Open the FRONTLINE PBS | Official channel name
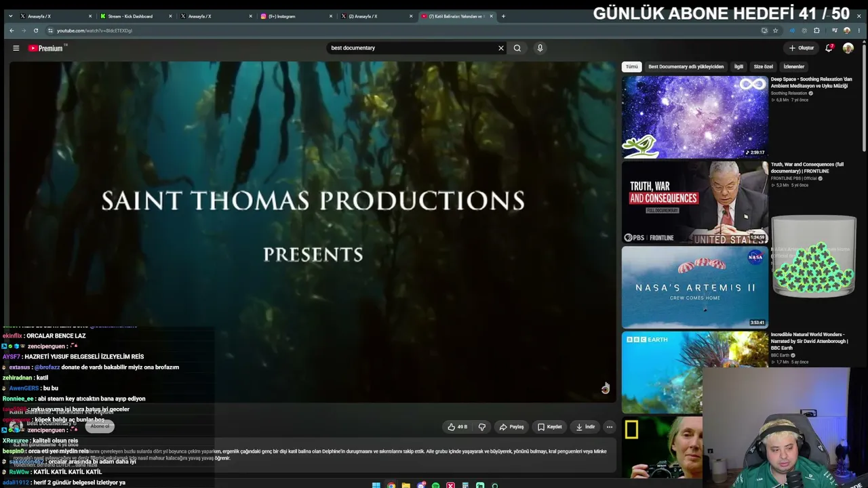The height and width of the screenshot is (488, 868). 794,178
